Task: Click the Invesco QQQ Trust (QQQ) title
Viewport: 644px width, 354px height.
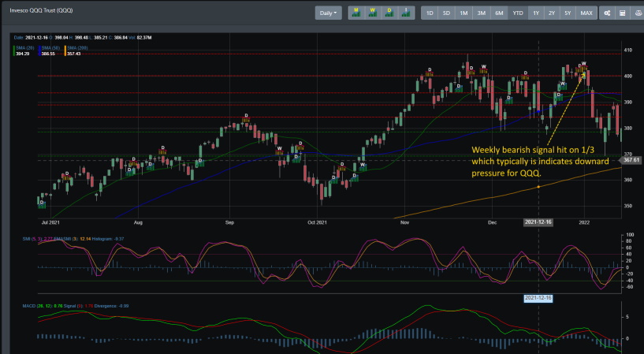Action: [41, 10]
